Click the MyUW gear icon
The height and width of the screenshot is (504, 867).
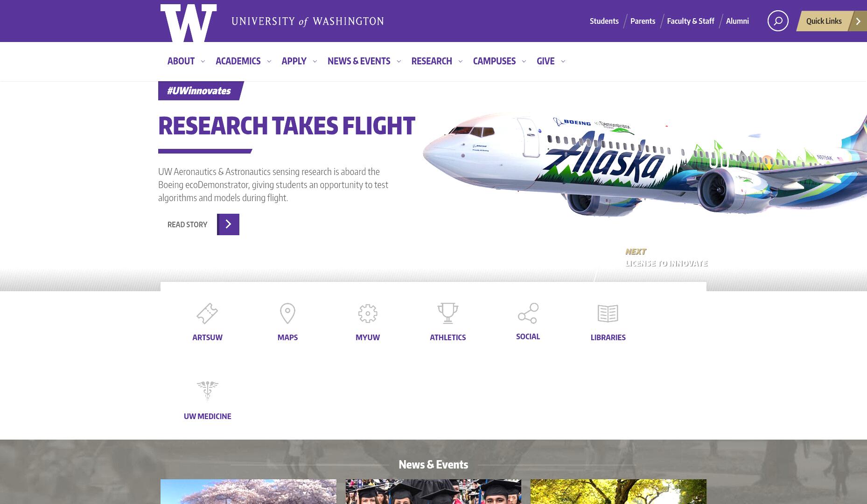368,313
